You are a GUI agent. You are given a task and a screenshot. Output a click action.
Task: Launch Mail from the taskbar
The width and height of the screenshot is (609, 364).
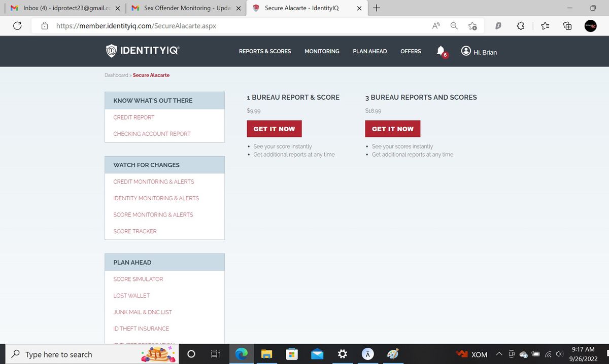[317, 353]
